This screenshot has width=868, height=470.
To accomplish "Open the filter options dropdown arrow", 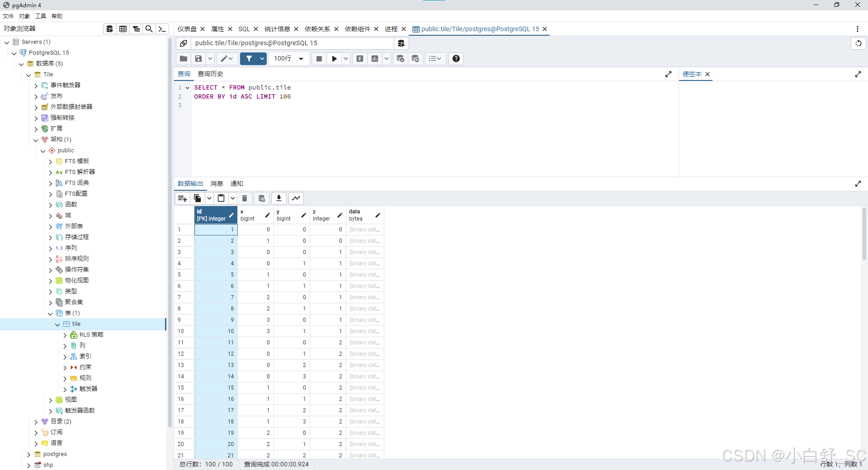I will 262,59.
